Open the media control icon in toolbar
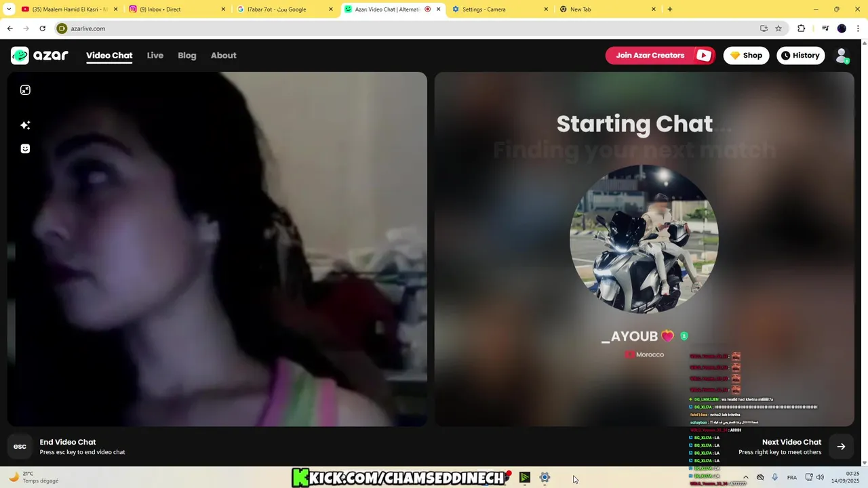Viewport: 868px width, 488px height. tap(825, 28)
